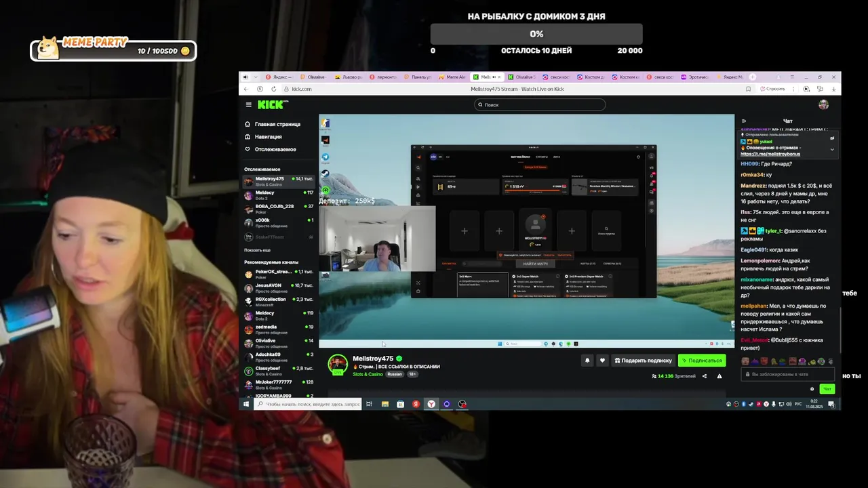868x488 pixels.
Task: Bookmark page via browser bookmark icon
Action: point(748,89)
